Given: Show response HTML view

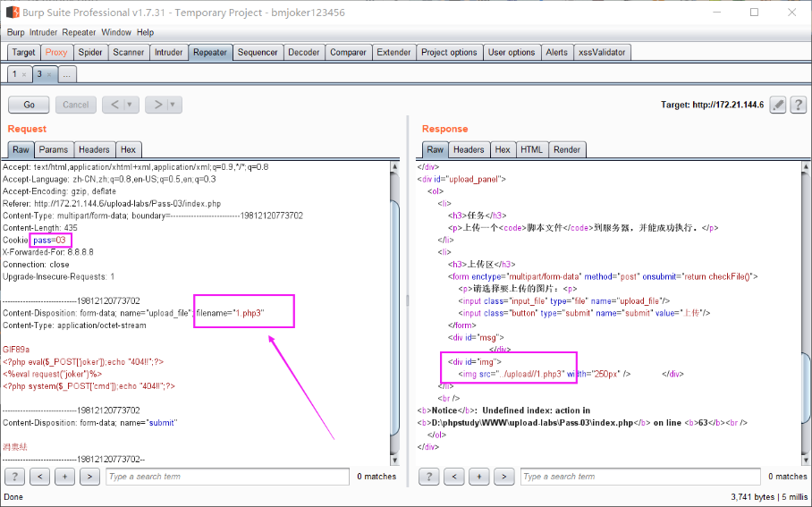Looking at the screenshot, I should pos(531,149).
